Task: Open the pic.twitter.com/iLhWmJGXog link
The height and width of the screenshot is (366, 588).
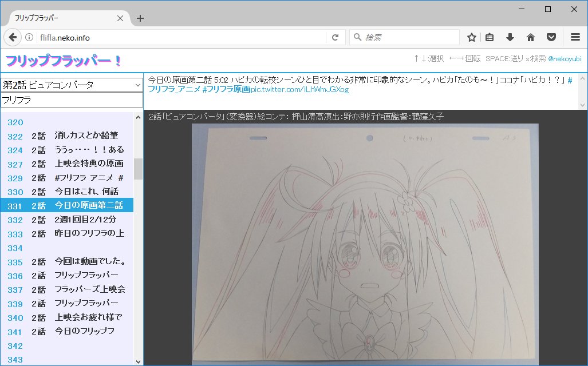Action: (299, 90)
